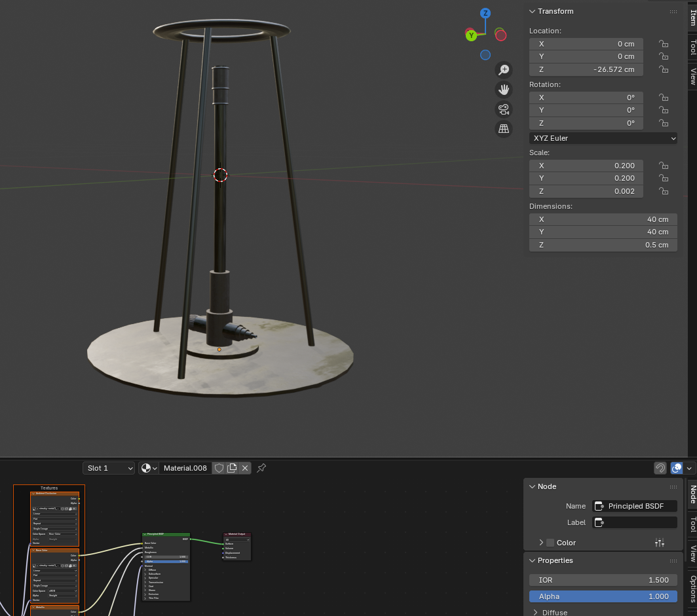Screen dimensions: 697x616
Task: Switch to the Tool tab in viewport sidebar
Action: tap(692, 47)
